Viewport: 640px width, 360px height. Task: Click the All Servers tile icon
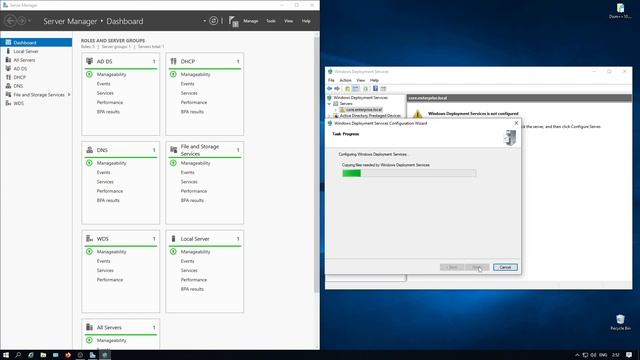89,327
